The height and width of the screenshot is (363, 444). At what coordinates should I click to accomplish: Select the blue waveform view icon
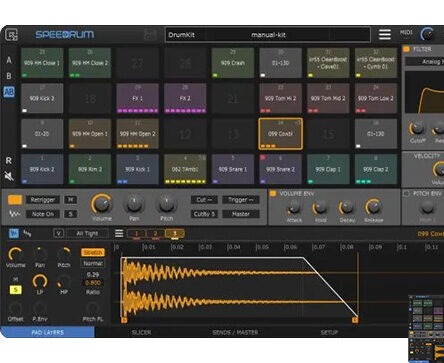coord(14,233)
